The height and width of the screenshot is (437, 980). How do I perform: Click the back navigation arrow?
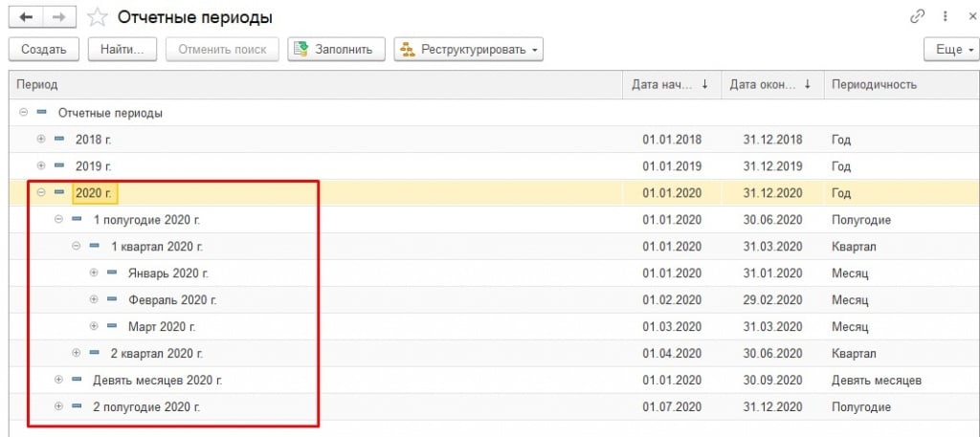pos(25,17)
